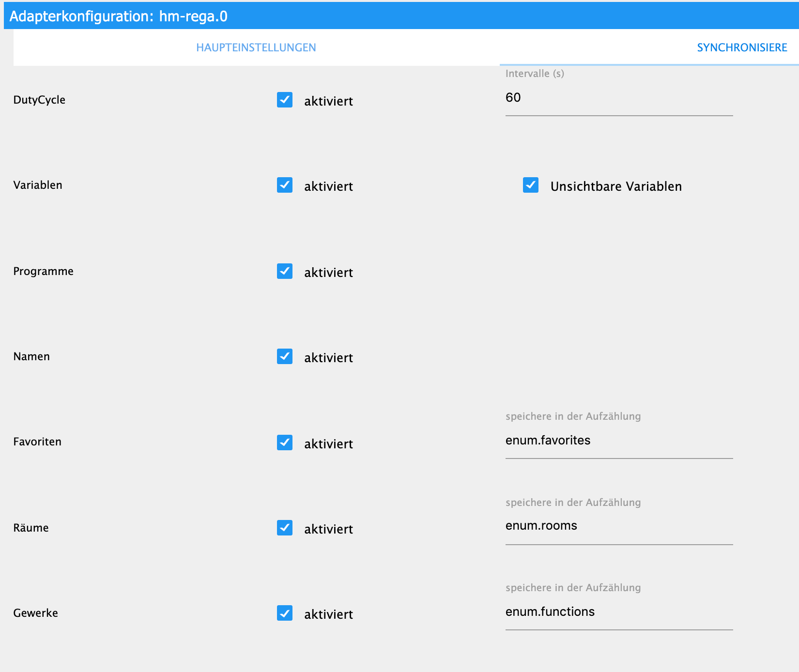This screenshot has width=799, height=672.
Task: Focus the enum.favorites text field
Action: 619,441
